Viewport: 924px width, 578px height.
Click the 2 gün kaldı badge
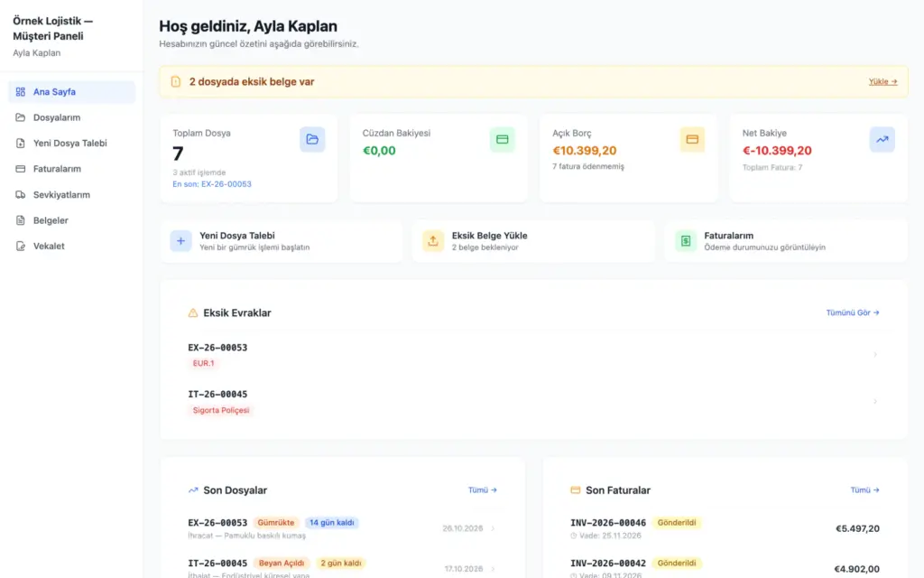(340, 564)
